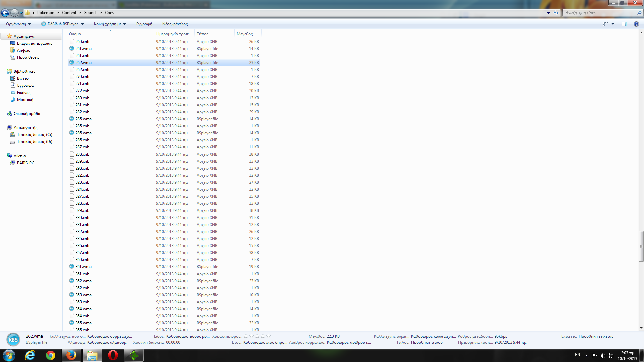Select Τοπικός δίσκος (C:) drive

click(x=35, y=135)
